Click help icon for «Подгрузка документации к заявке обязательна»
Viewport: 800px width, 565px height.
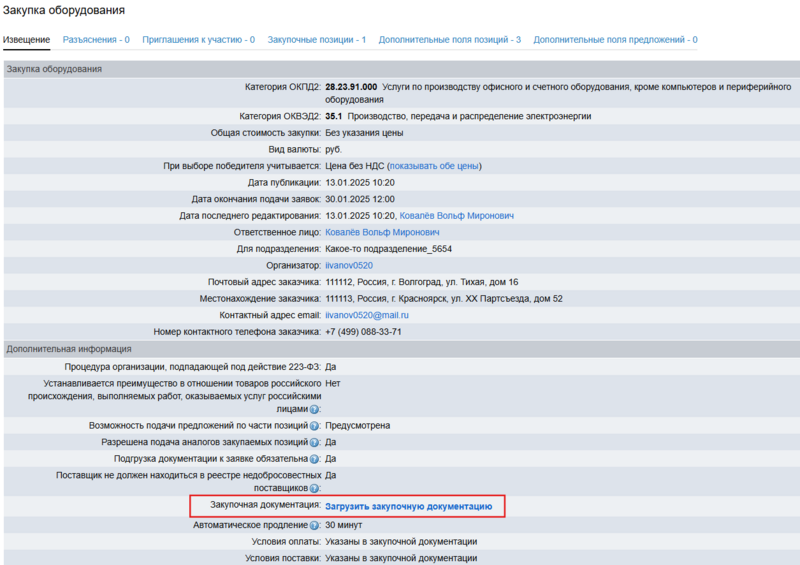[314, 459]
